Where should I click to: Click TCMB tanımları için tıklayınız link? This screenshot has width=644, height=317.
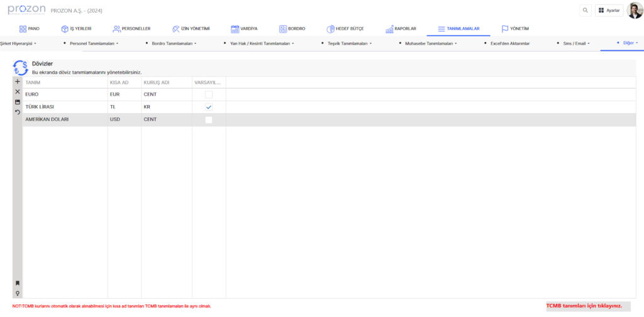pos(584,306)
